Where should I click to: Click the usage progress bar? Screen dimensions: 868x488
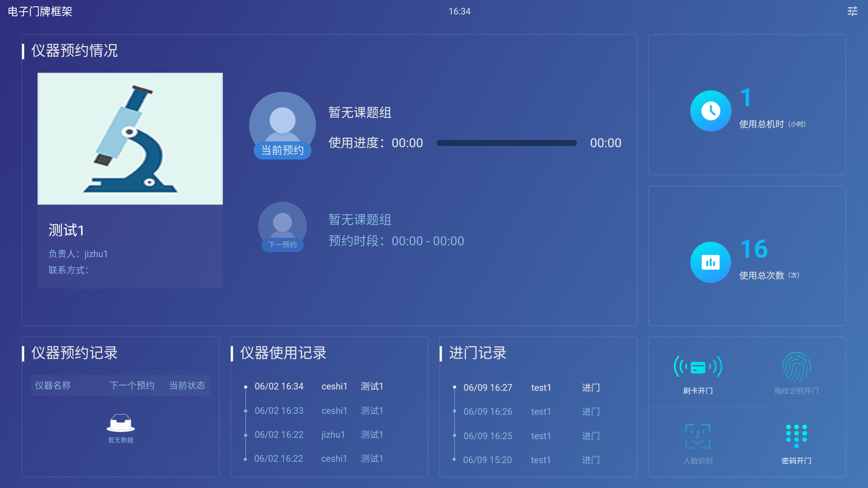[507, 143]
